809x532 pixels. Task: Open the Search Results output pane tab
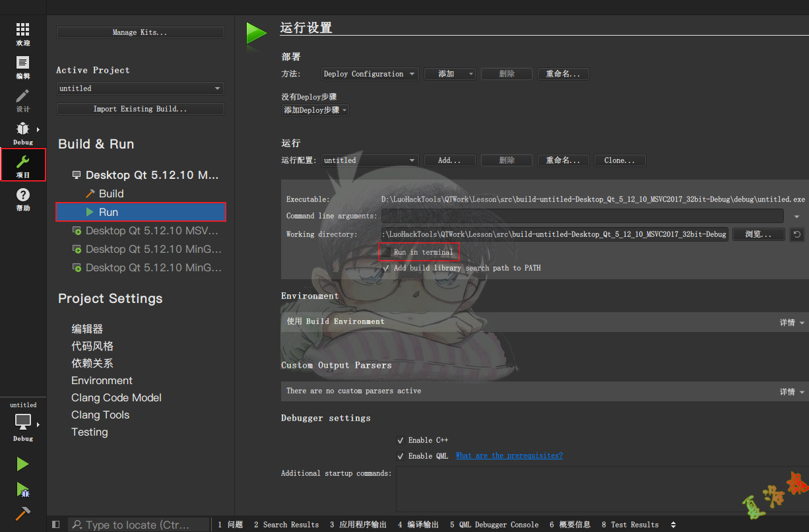[286, 525]
